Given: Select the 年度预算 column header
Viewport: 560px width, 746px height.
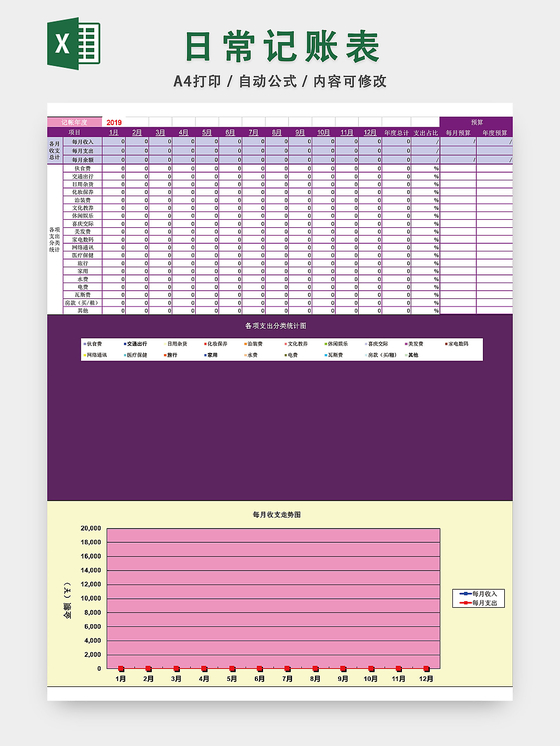Looking at the screenshot, I should (x=495, y=132).
